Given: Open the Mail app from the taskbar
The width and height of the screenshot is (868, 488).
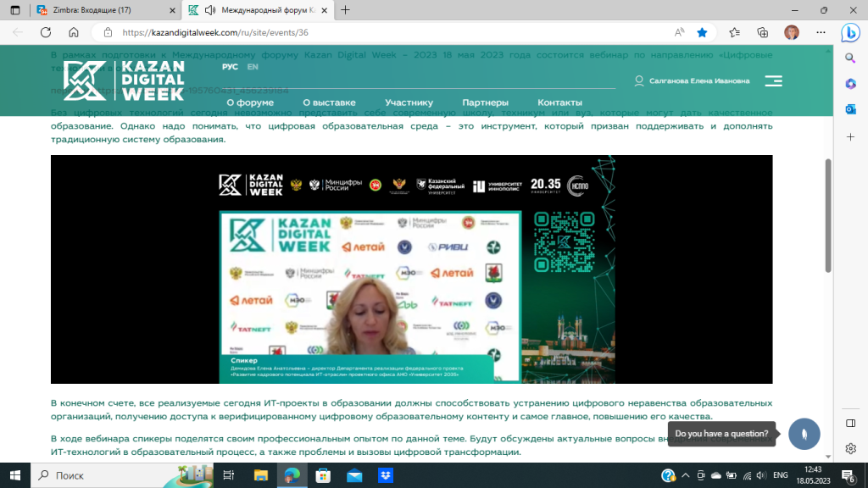Looking at the screenshot, I should click(x=354, y=475).
